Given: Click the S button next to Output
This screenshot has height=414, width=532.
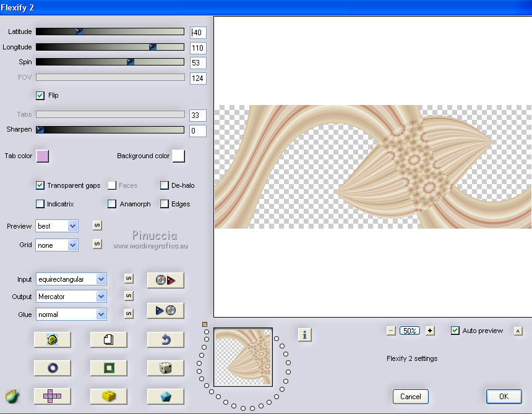Looking at the screenshot, I should 129,296.
